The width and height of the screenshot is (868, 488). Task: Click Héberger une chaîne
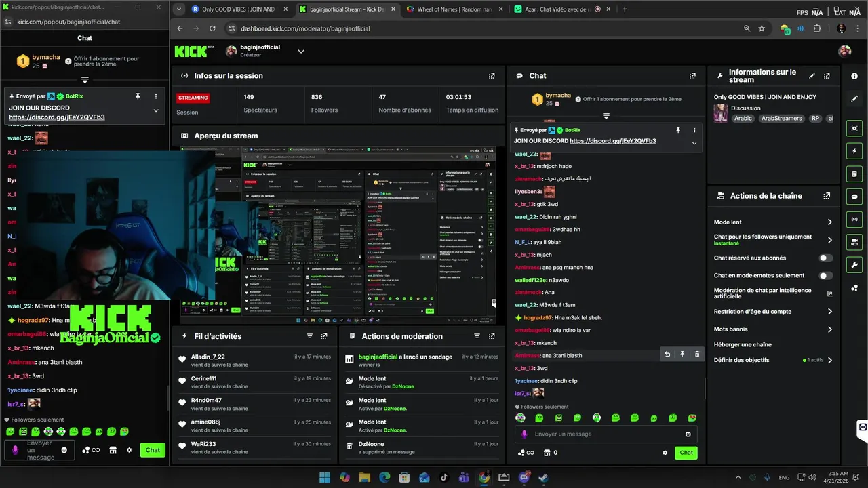[743, 345]
